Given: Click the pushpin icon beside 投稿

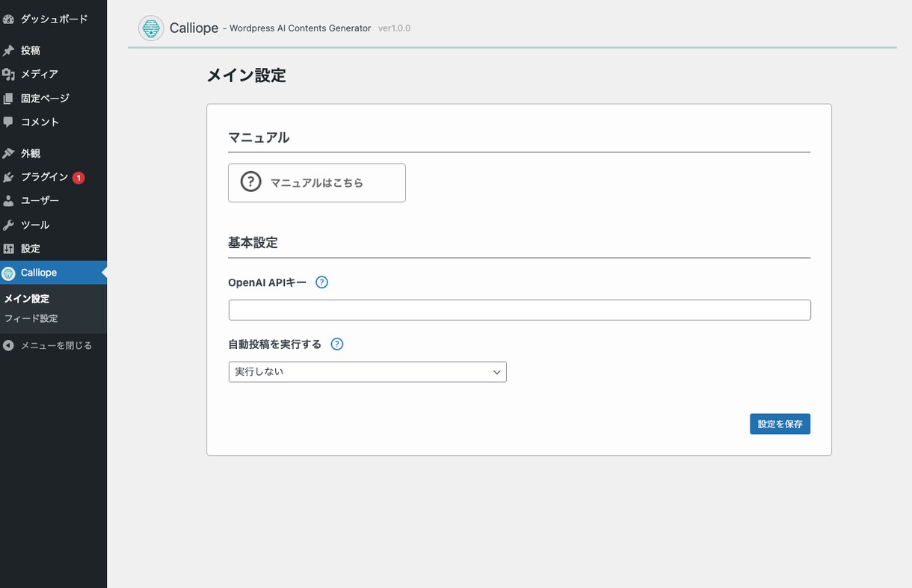Looking at the screenshot, I should pos(8,51).
